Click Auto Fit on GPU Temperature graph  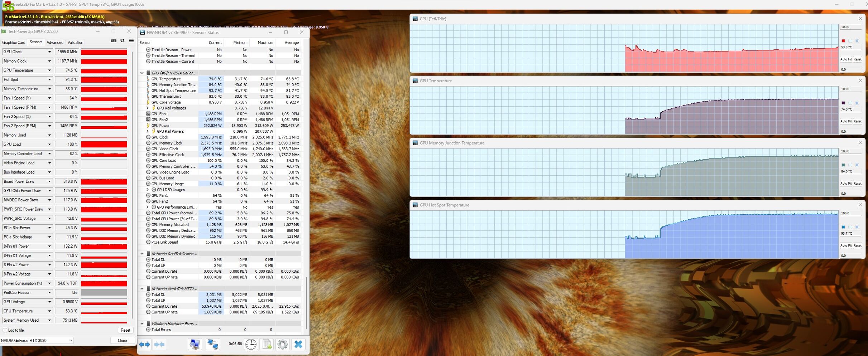point(845,122)
